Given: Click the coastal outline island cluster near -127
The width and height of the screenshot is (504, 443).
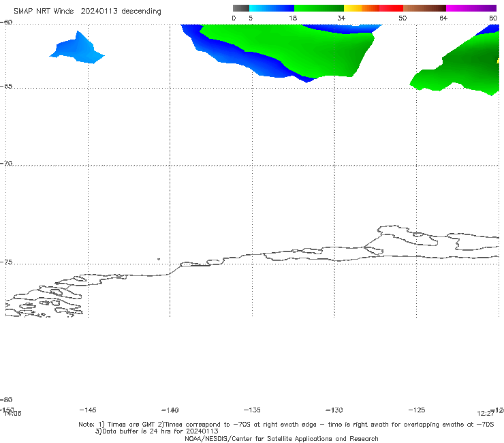Looking at the screenshot, I should (408, 236).
